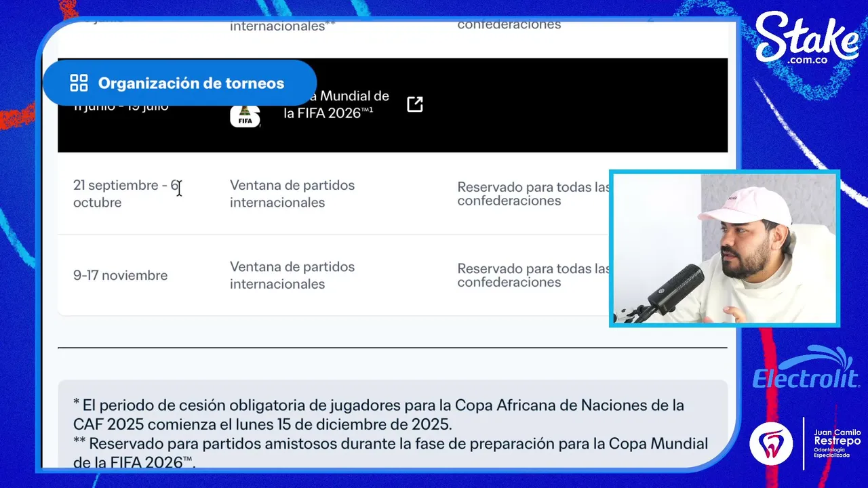868x488 pixels.
Task: Click the presenter webcam video thumbnail
Action: coord(724,248)
